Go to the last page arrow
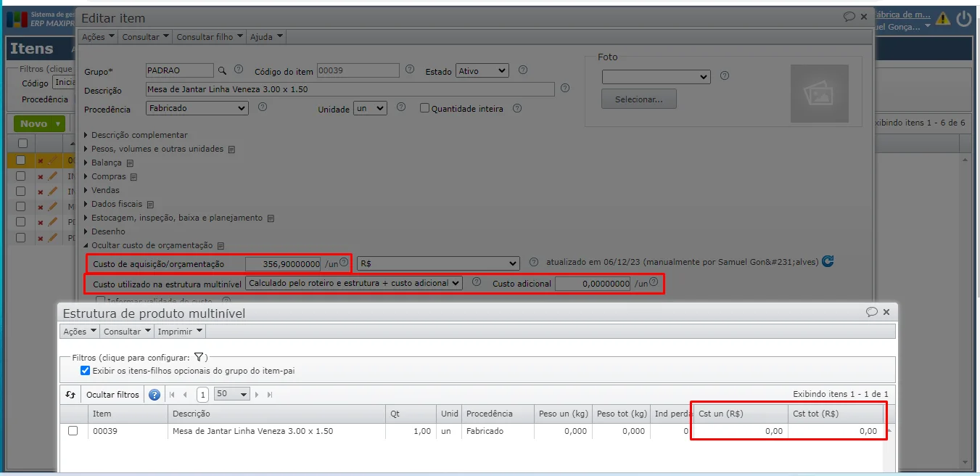The height and width of the screenshot is (476, 980). (270, 395)
